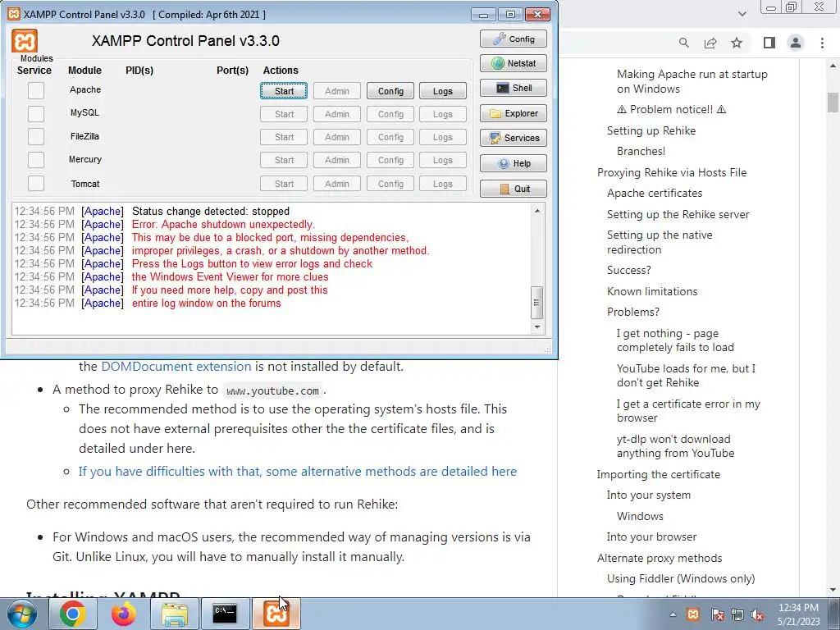Jump to the 'Success?' section
The width and height of the screenshot is (840, 630).
[629, 270]
